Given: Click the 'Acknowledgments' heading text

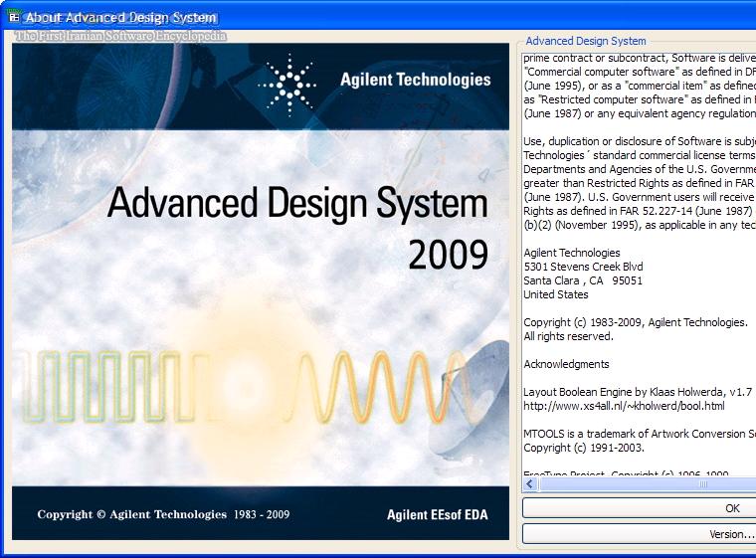Looking at the screenshot, I should [x=567, y=364].
